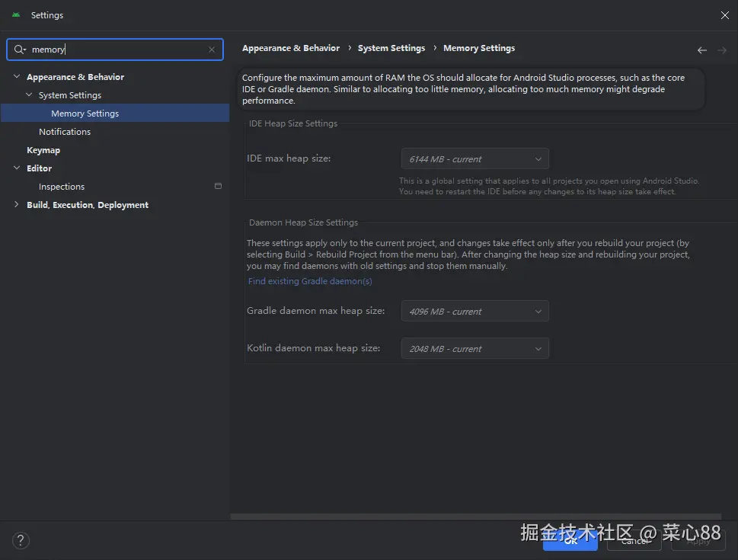Click the 'IDE Heap Size Settings' section title
The image size is (738, 560).
click(x=292, y=123)
